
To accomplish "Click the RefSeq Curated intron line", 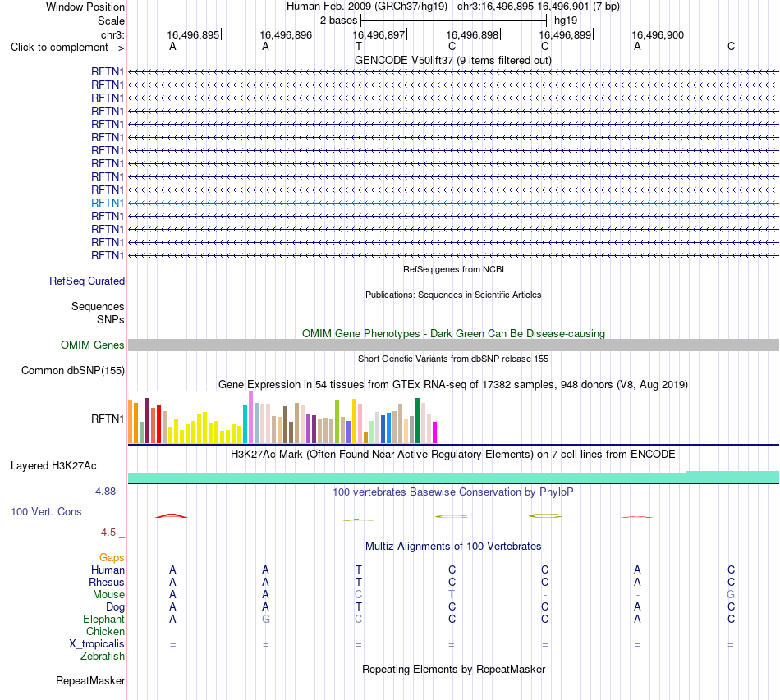I will click(x=453, y=281).
